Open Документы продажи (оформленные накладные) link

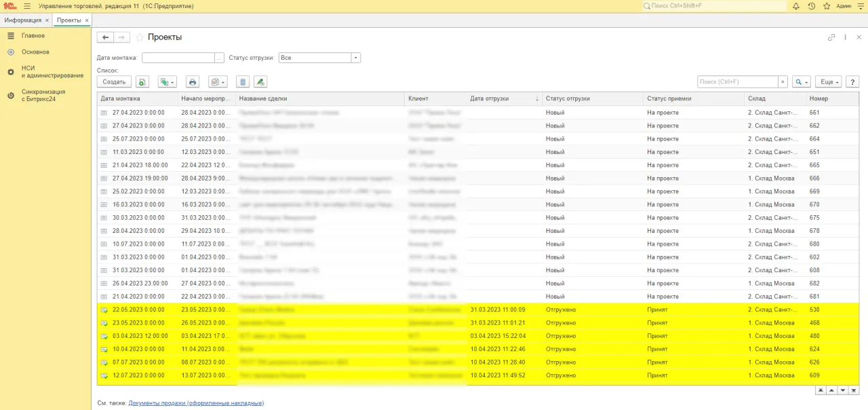[x=195, y=403]
